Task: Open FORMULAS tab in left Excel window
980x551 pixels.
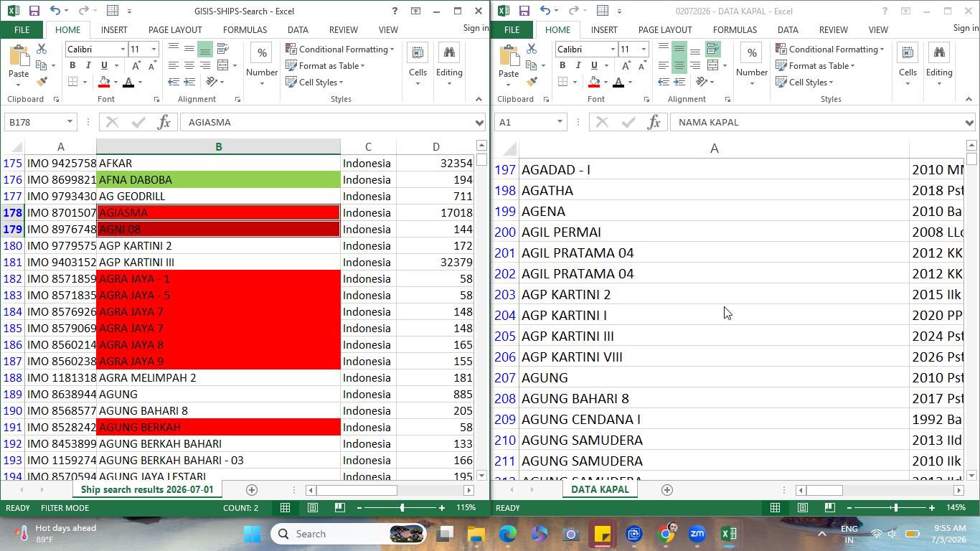Action: (x=245, y=29)
